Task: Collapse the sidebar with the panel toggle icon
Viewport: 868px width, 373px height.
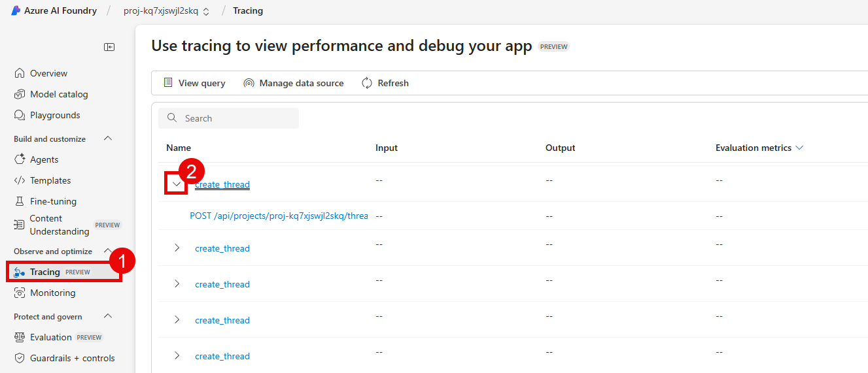Action: pos(109,47)
